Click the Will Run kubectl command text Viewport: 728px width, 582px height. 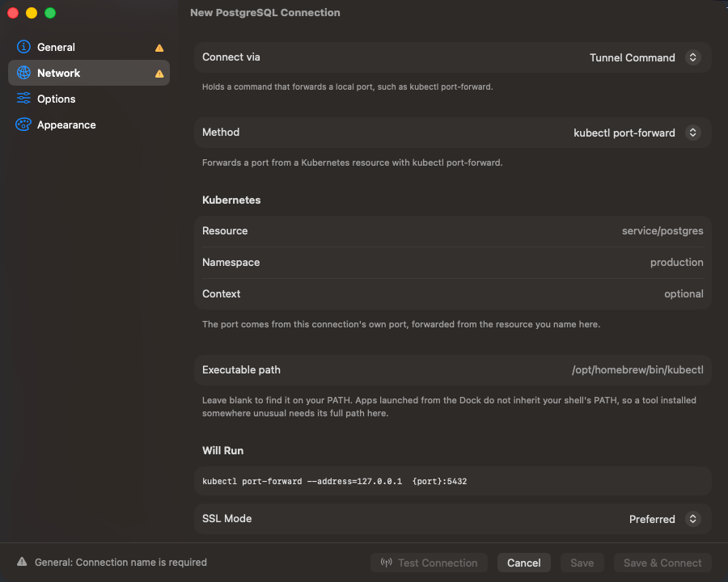coord(334,481)
